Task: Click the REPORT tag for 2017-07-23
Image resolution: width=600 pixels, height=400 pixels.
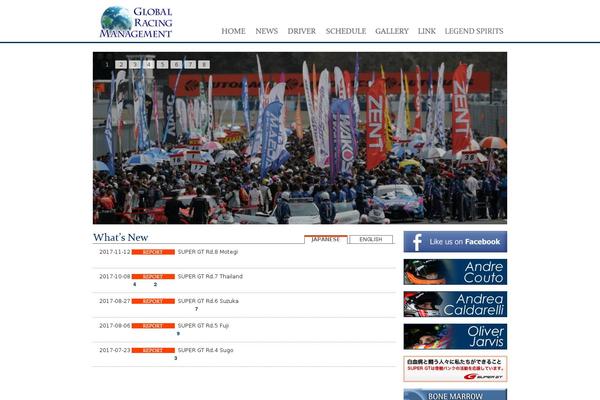Action: tap(153, 350)
